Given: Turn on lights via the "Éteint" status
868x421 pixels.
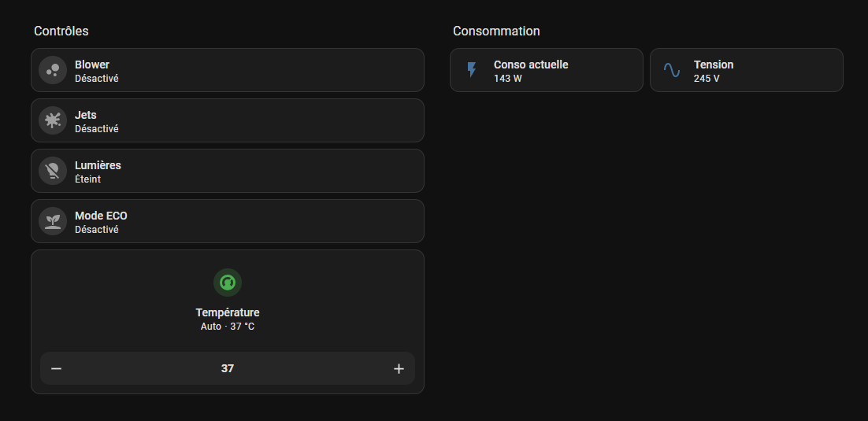Looking at the screenshot, I should coord(88,179).
